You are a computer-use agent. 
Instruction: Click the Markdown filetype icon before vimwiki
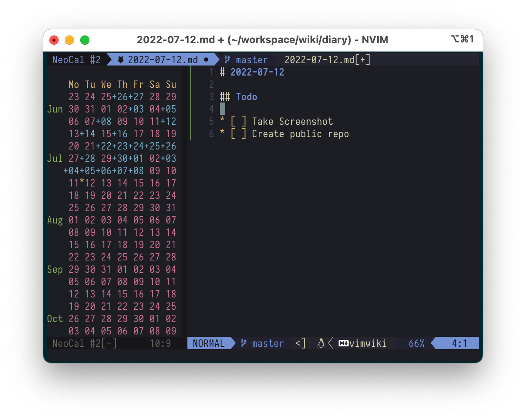point(344,343)
